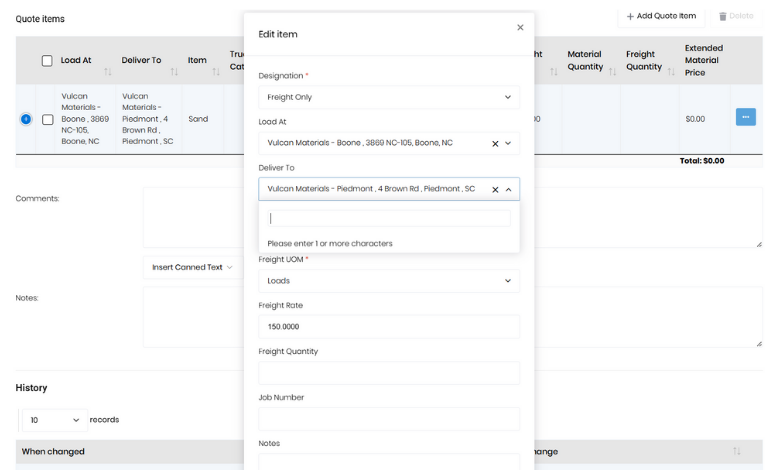
Task: Expand the Freight UOM Loads dropdown
Action: 388,281
